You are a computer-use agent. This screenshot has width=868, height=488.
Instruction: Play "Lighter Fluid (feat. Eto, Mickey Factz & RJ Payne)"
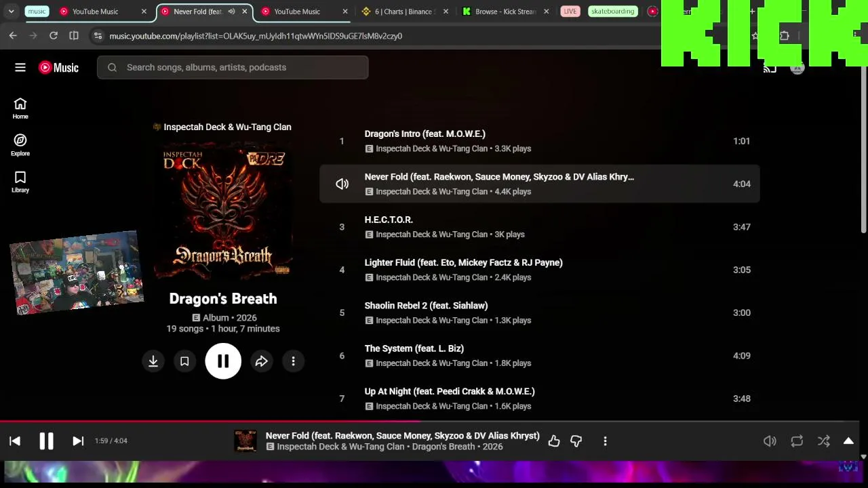coord(464,262)
